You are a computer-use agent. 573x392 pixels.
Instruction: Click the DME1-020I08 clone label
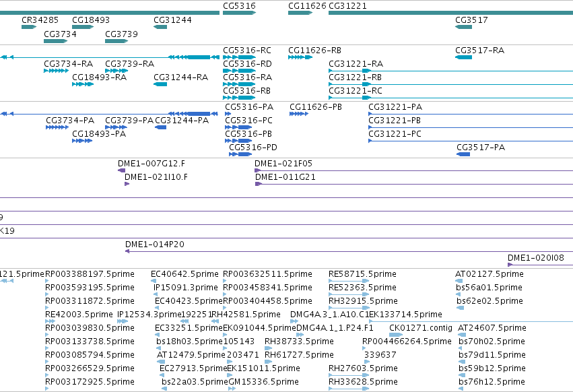536,258
